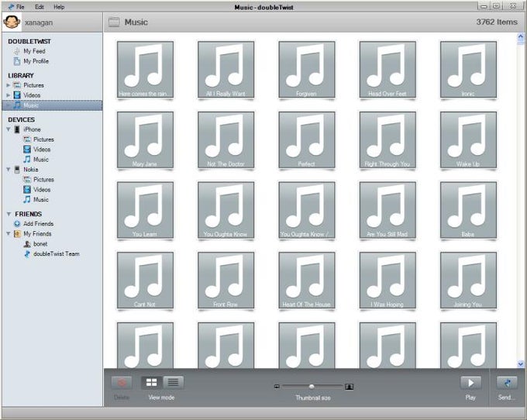Click Add Friends
This screenshot has height=420, width=527.
[38, 224]
